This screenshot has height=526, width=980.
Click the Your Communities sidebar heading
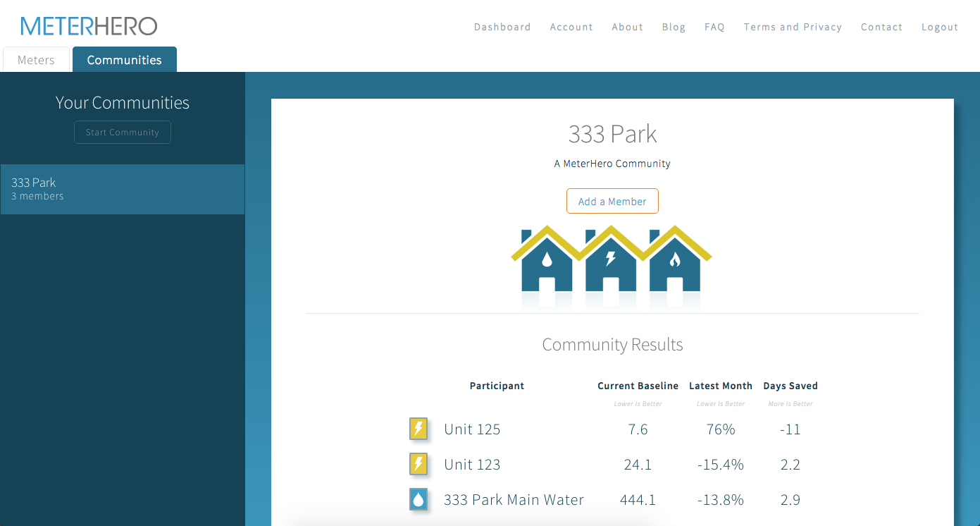tap(123, 102)
